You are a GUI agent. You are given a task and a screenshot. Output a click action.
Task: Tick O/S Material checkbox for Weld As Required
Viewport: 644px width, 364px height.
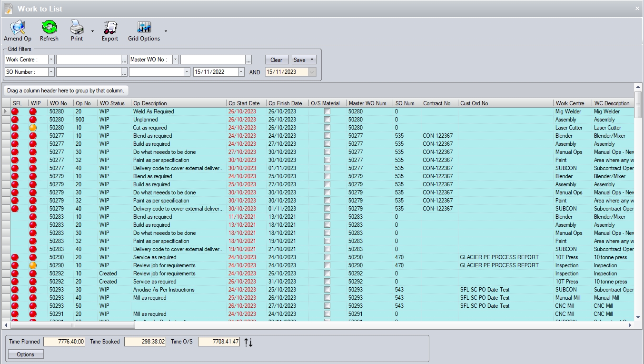click(x=327, y=111)
